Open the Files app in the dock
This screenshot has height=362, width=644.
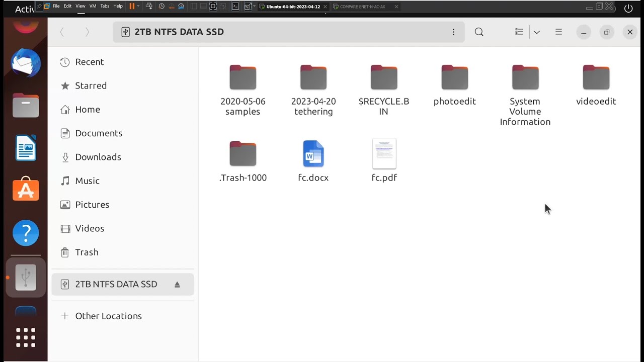click(26, 106)
